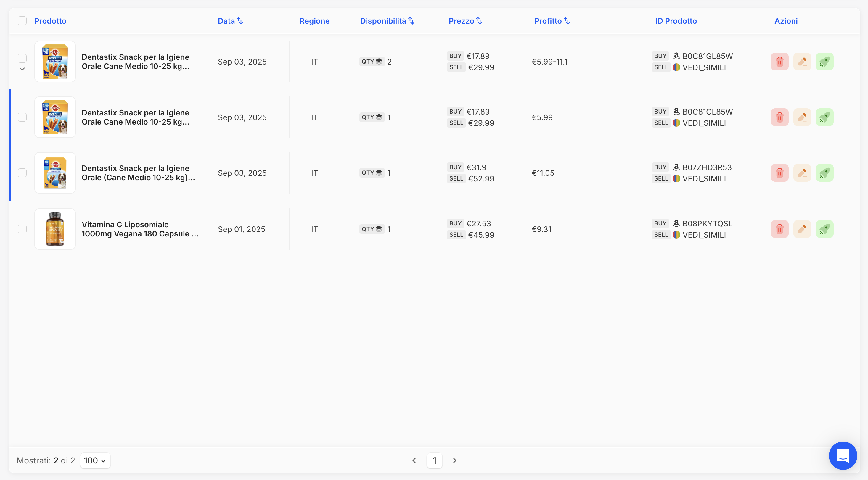This screenshot has height=480, width=868.
Task: Click the Data column header label
Action: pyautogui.click(x=226, y=21)
